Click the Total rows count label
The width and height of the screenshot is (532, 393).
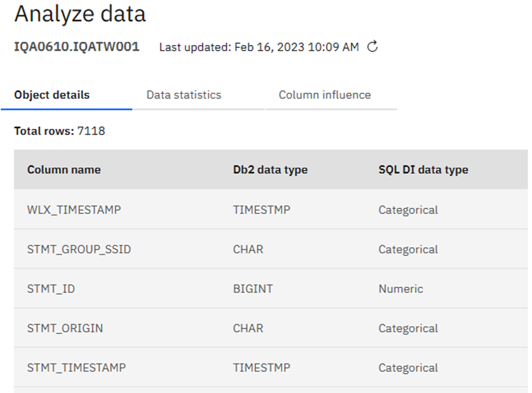click(x=59, y=131)
